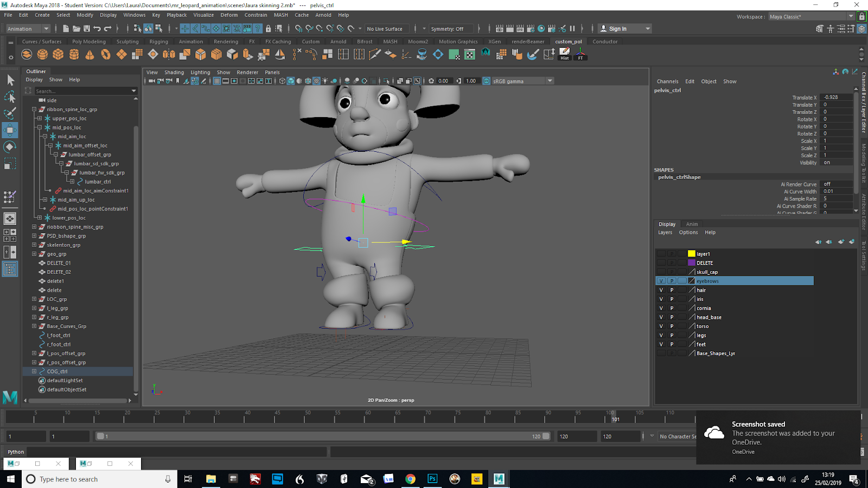Activate the Lasso Select tool
This screenshot has width=868, height=488.
pos(10,97)
